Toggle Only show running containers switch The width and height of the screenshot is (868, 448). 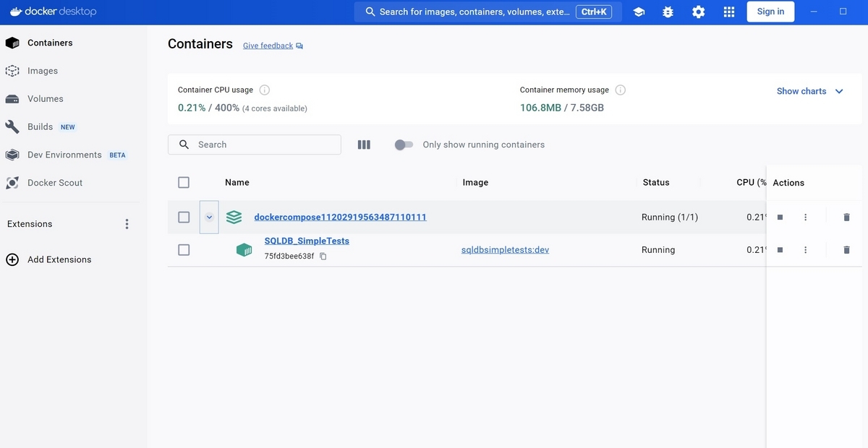pos(404,145)
